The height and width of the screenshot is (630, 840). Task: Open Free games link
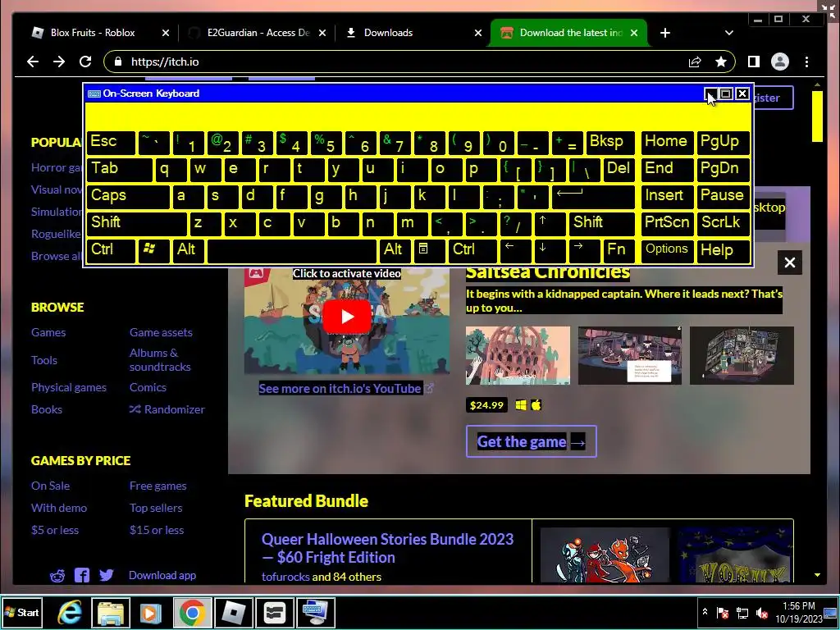pyautogui.click(x=158, y=486)
